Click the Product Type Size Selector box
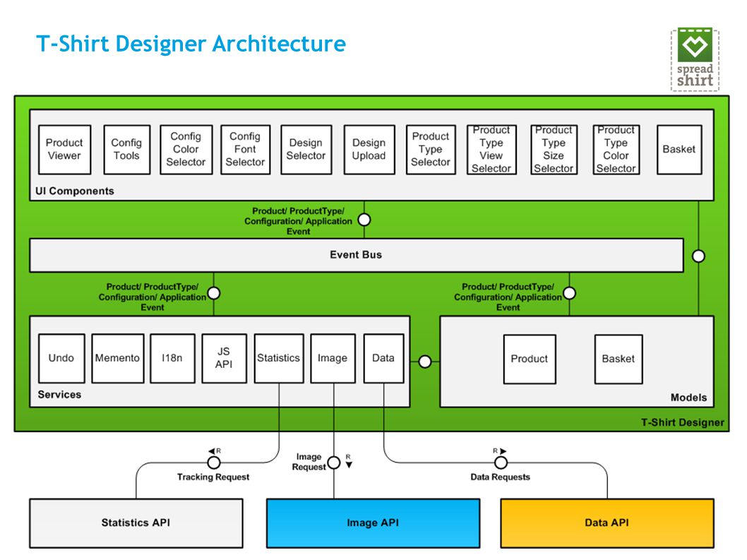The height and width of the screenshot is (560, 747). click(x=554, y=149)
